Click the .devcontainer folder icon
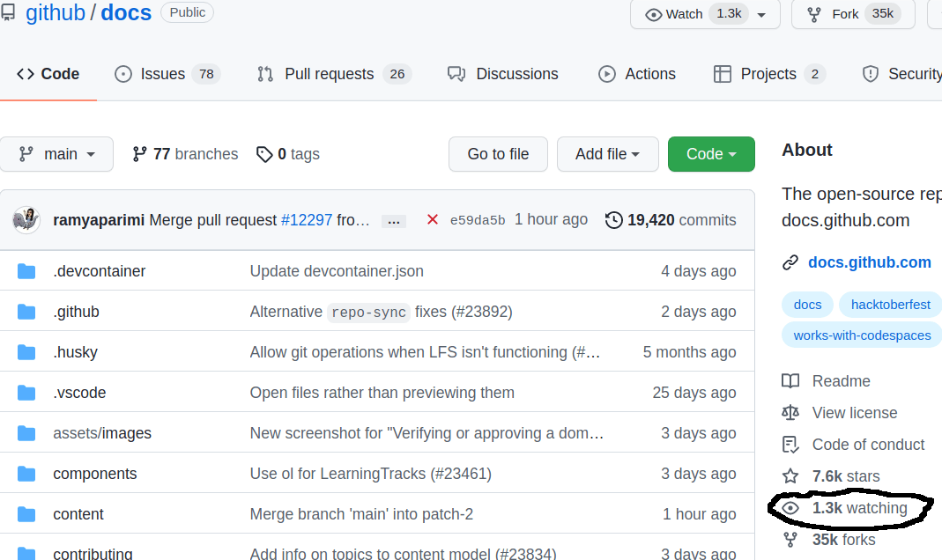Screen dimensions: 942x560 (x=26, y=271)
